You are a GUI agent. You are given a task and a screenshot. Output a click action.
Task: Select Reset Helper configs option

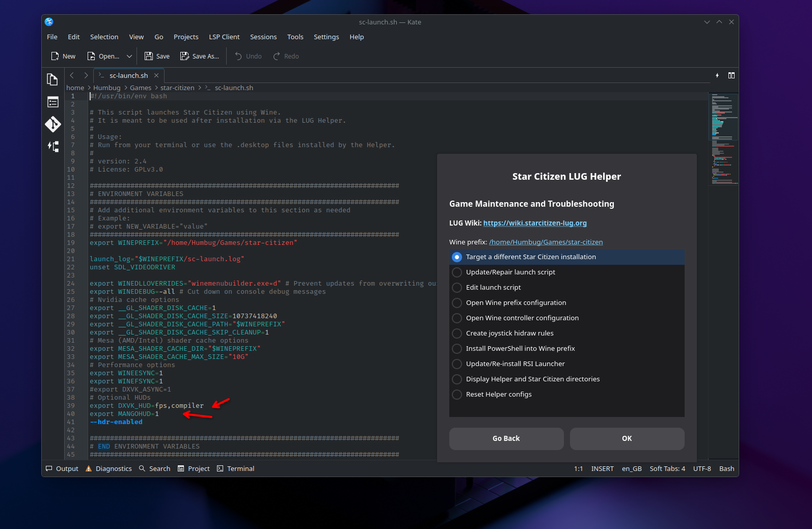pyautogui.click(x=567, y=395)
